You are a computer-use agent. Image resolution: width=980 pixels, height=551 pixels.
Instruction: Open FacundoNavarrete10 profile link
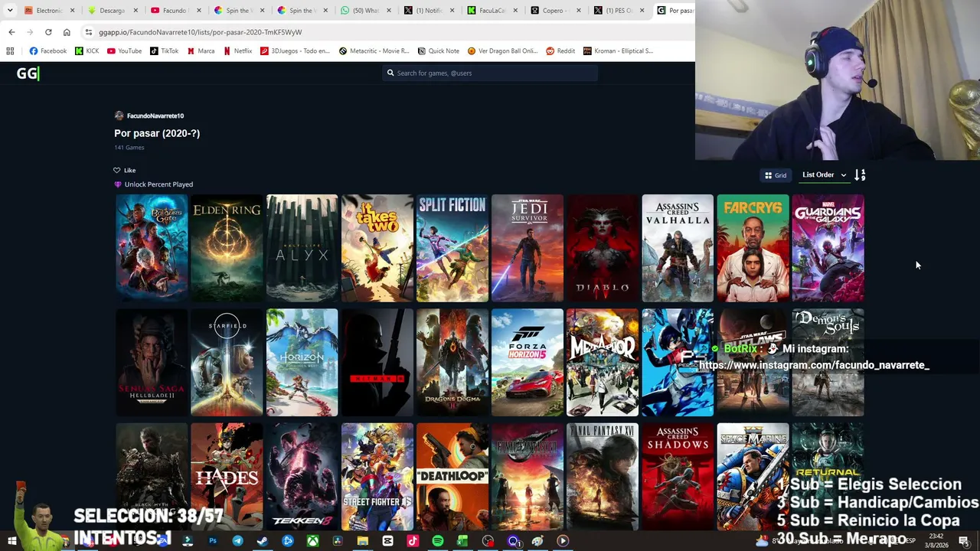tap(155, 116)
